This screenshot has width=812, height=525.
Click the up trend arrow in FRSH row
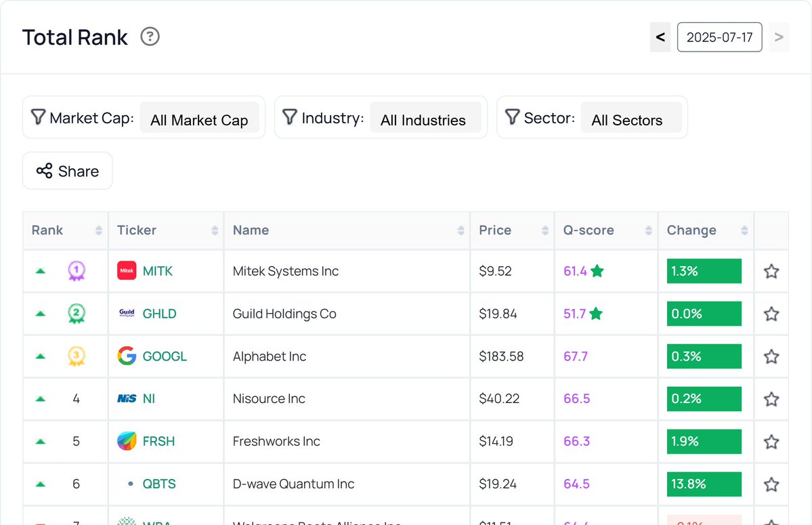(x=41, y=441)
